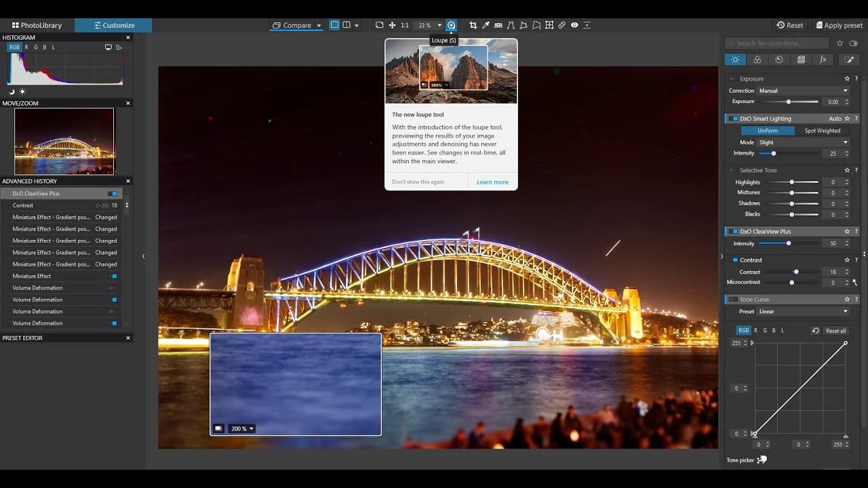This screenshot has width=868, height=488.
Task: Open the Compare dropdown arrow
Action: tap(319, 26)
